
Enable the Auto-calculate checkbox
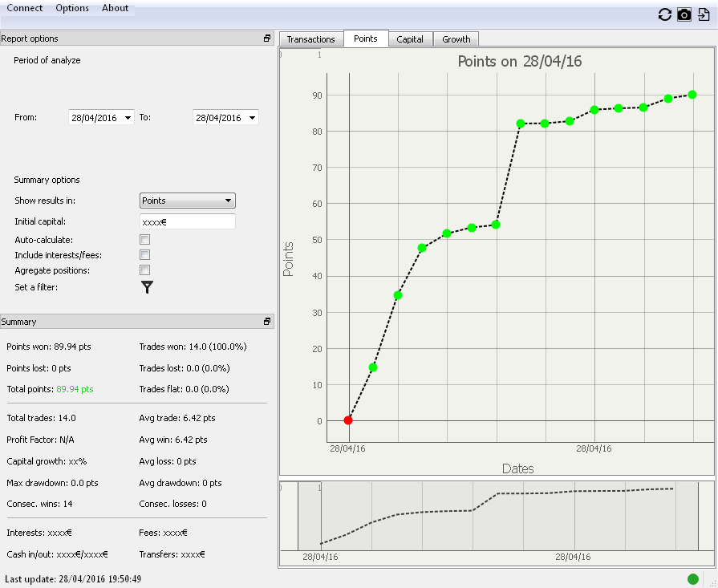(145, 240)
